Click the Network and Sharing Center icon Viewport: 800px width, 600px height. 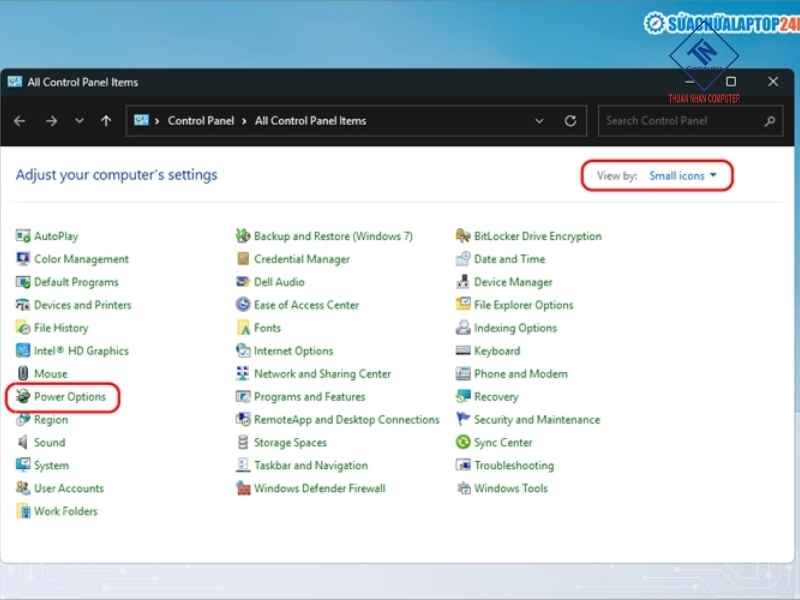pyautogui.click(x=243, y=374)
